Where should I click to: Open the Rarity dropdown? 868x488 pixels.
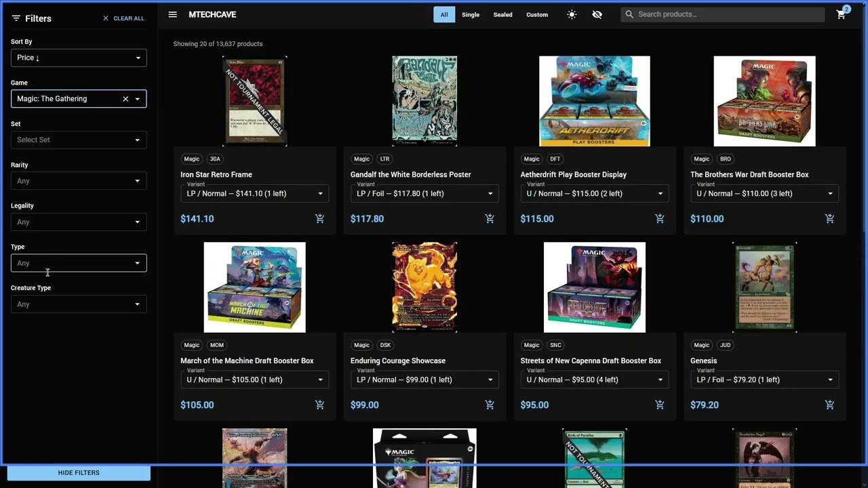coord(79,181)
